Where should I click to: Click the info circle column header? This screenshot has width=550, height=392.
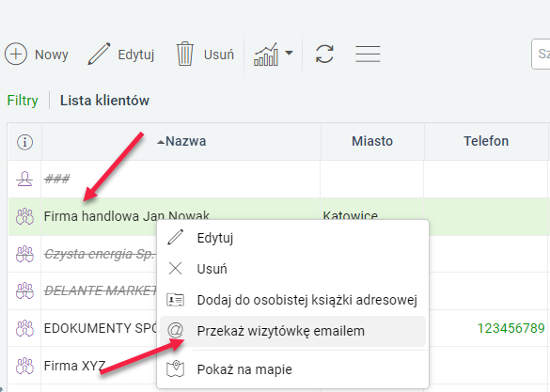[24, 142]
